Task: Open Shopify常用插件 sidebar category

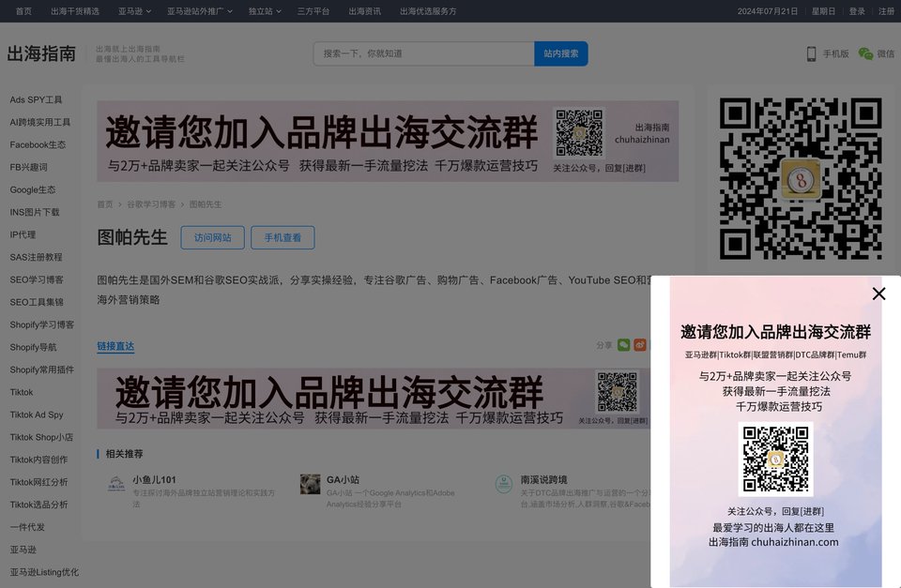Action: click(x=42, y=369)
